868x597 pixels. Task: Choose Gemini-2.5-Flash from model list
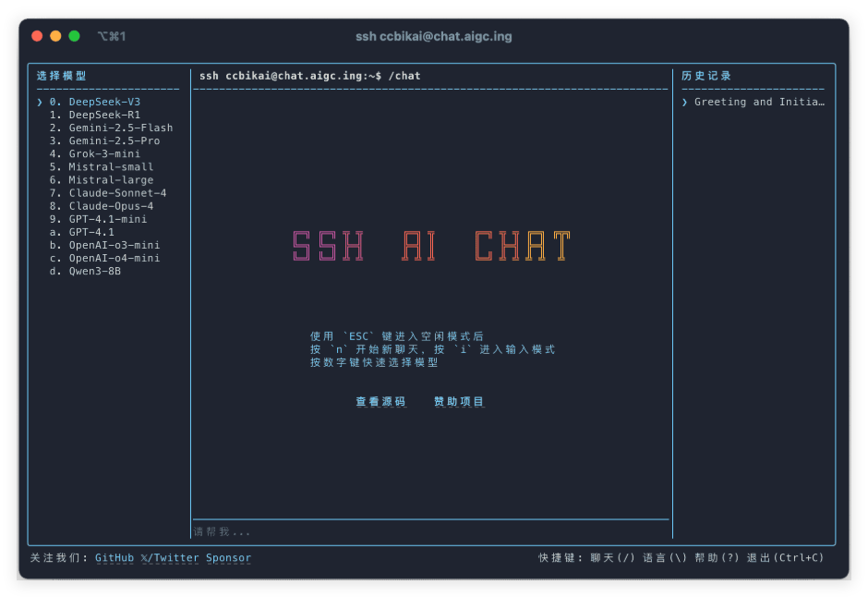pos(111,128)
